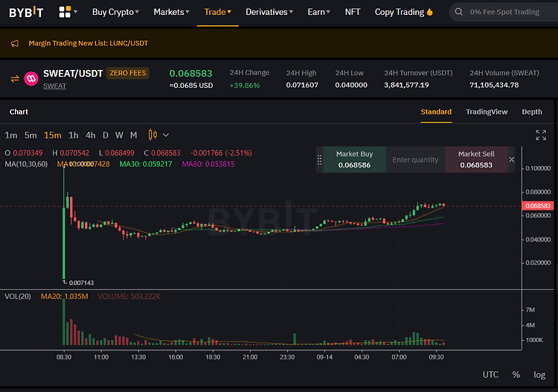Click the candlestick chart type icon
The width and height of the screenshot is (558, 392).
point(153,135)
